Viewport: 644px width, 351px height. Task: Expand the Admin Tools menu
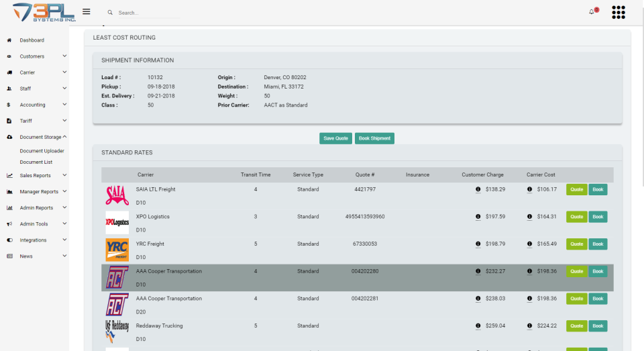pos(64,224)
